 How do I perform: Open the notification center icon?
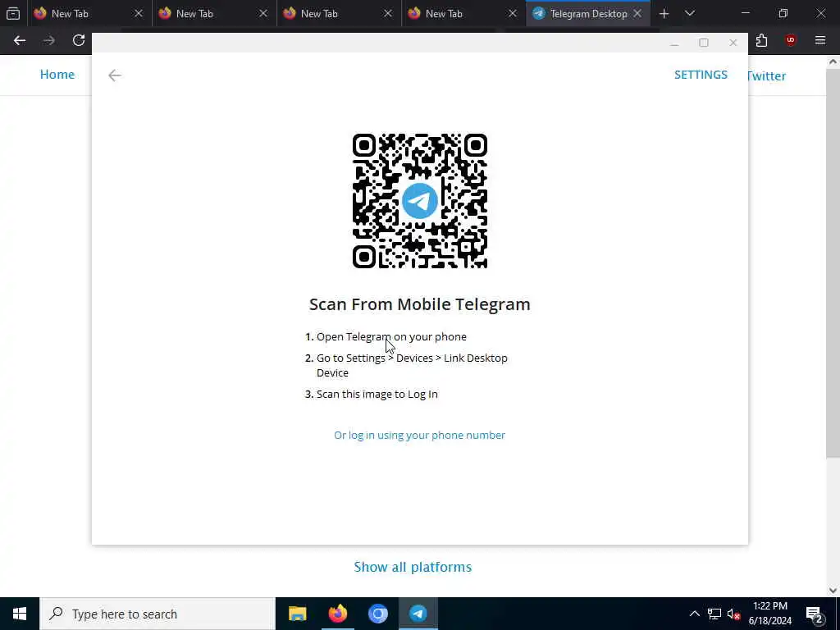tap(815, 614)
